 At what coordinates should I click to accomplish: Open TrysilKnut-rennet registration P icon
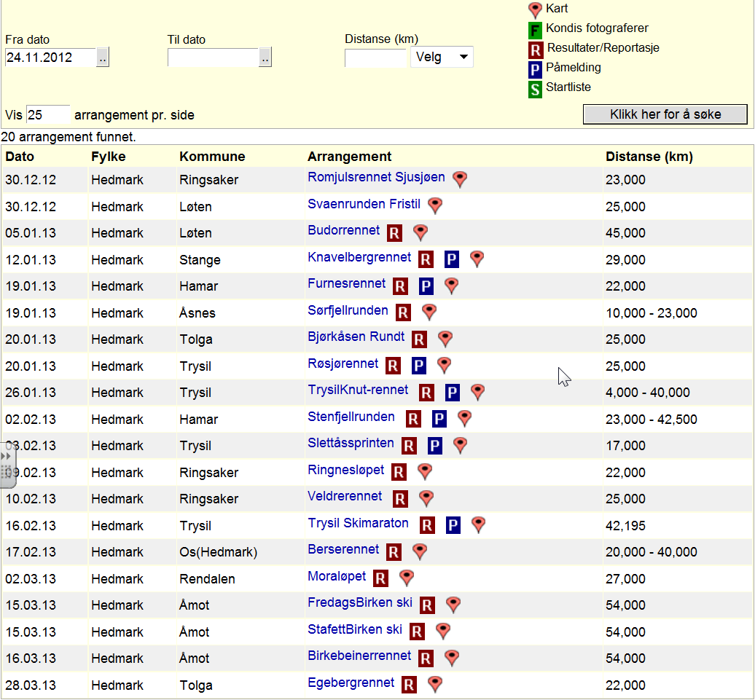[452, 393]
